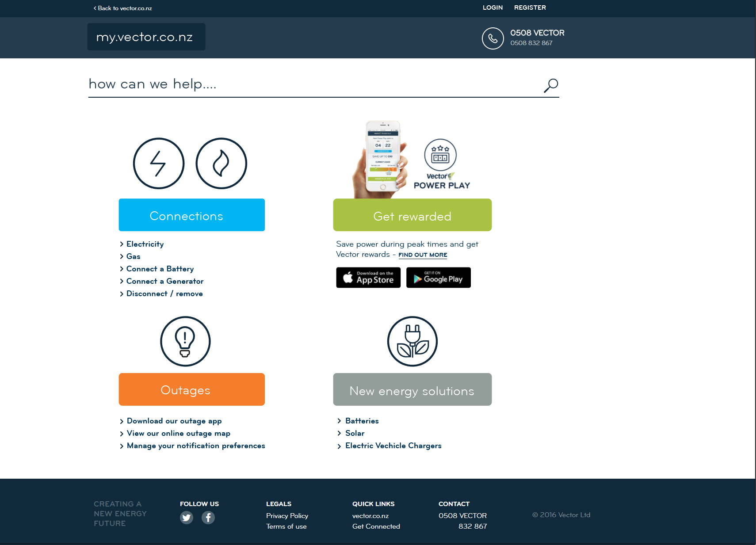Open the Facebook follow icon

[208, 518]
